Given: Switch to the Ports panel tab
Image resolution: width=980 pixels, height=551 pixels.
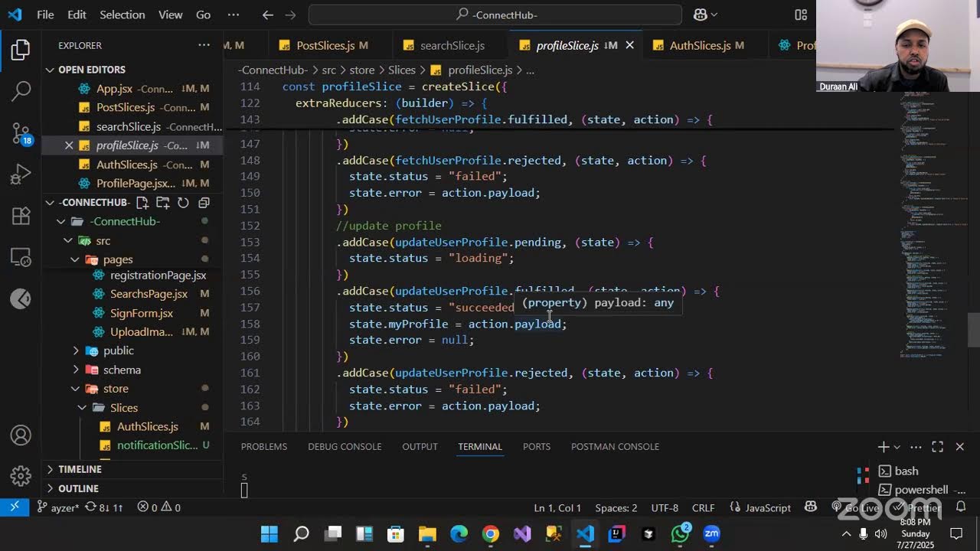Looking at the screenshot, I should 537,447.
